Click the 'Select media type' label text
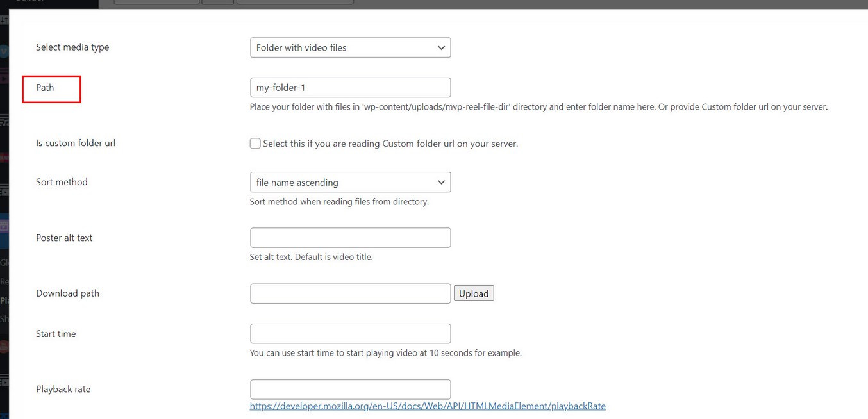 click(72, 47)
